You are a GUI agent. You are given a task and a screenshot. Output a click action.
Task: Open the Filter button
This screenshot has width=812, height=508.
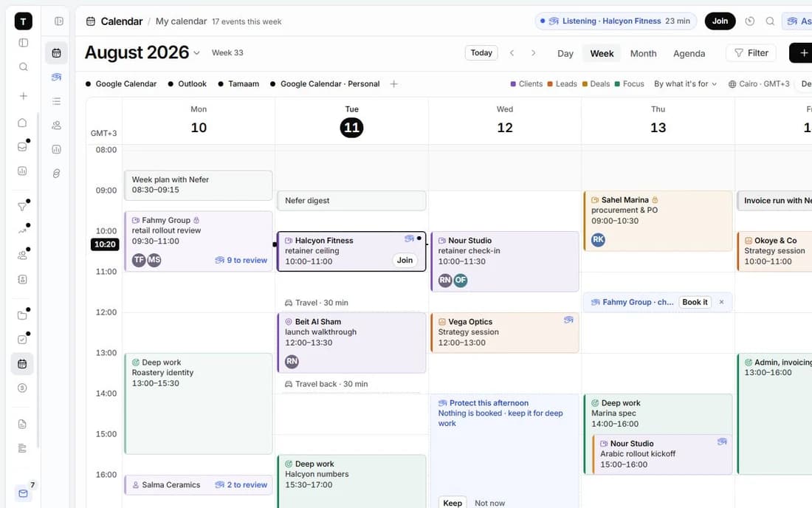tap(751, 53)
